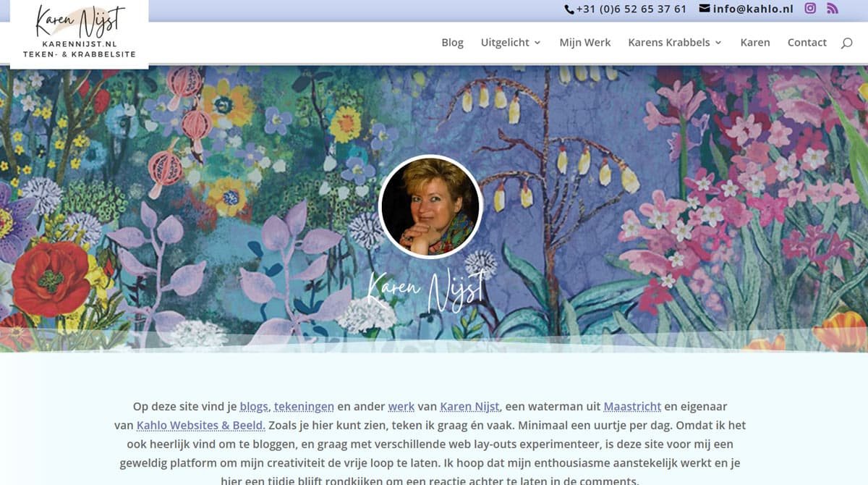Click the envelope email icon

tap(705, 9)
